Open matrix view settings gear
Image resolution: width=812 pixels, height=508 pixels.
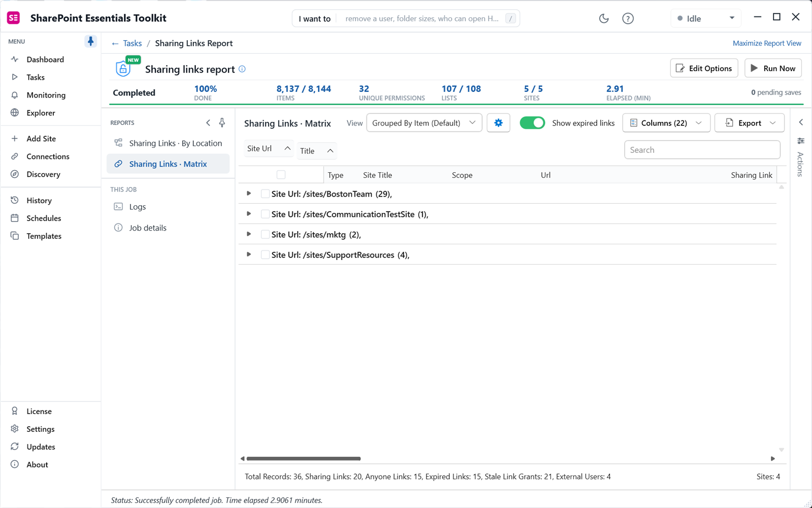pos(498,123)
